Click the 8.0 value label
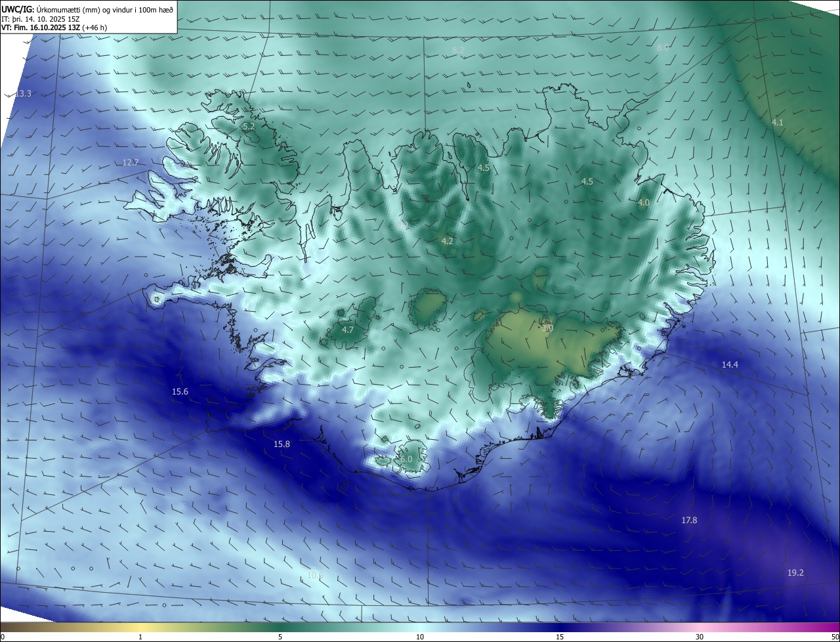Viewport: 840px width, 642px height. pyautogui.click(x=663, y=47)
